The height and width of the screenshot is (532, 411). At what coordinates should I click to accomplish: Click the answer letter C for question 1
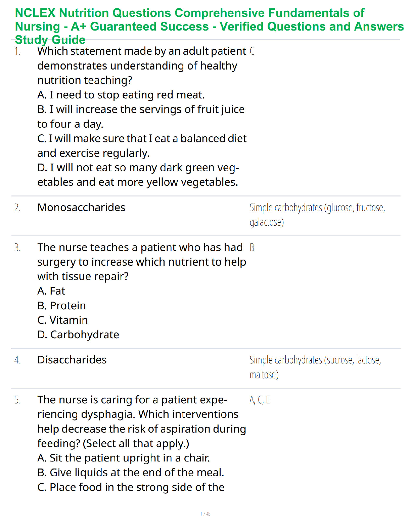tap(252, 51)
